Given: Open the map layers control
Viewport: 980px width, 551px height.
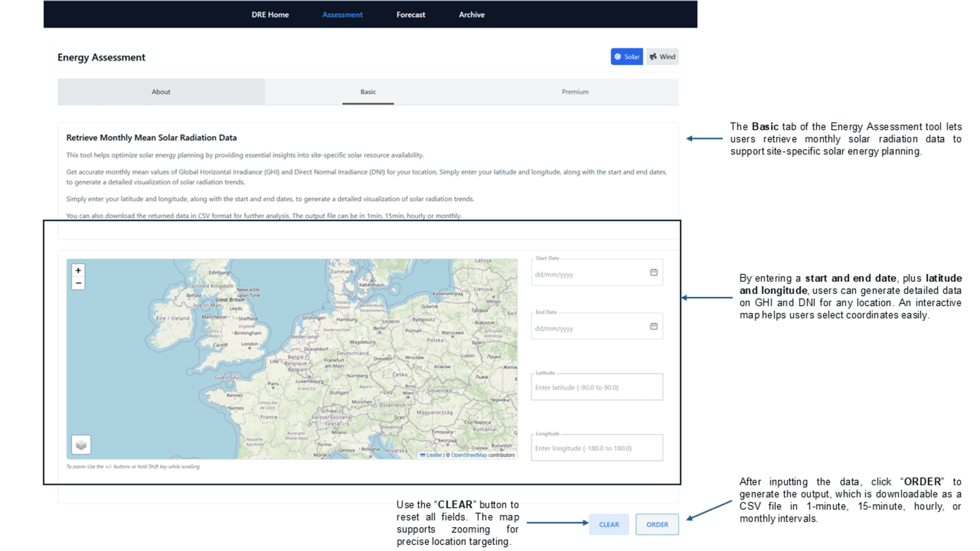Looking at the screenshot, I should pos(81,445).
